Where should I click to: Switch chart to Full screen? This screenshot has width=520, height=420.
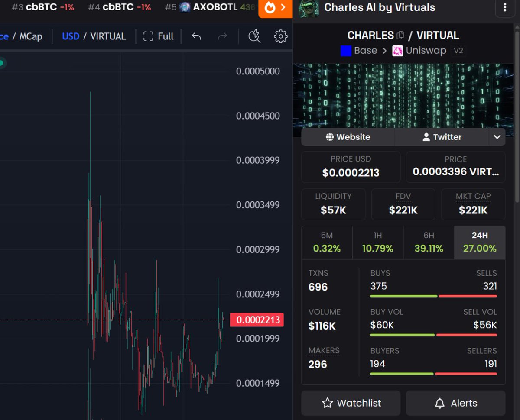click(x=159, y=36)
